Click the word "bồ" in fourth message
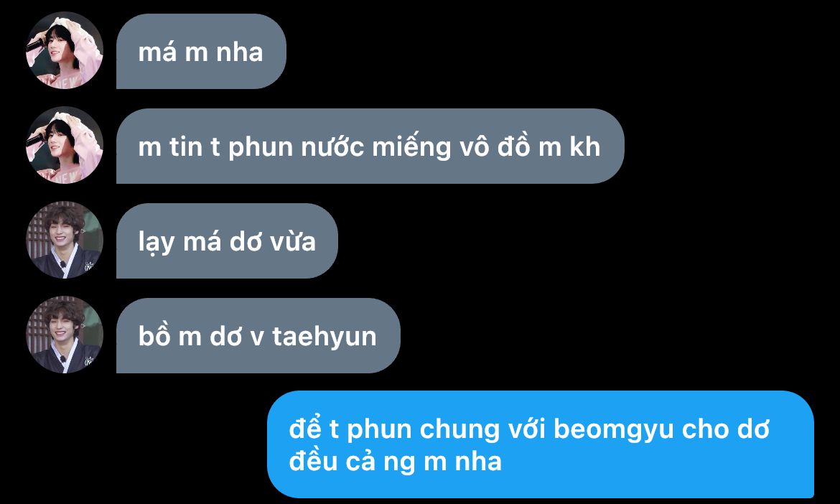 coord(154,336)
